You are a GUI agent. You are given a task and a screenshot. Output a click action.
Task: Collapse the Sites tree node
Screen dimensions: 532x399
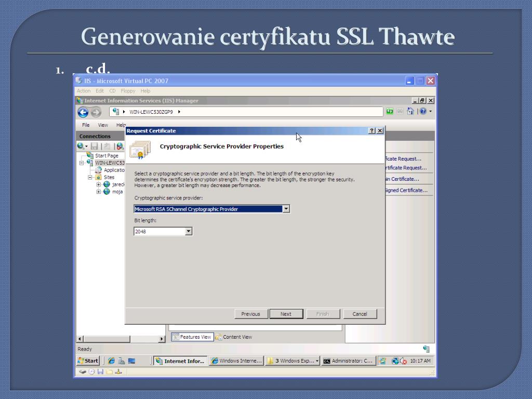(90, 177)
